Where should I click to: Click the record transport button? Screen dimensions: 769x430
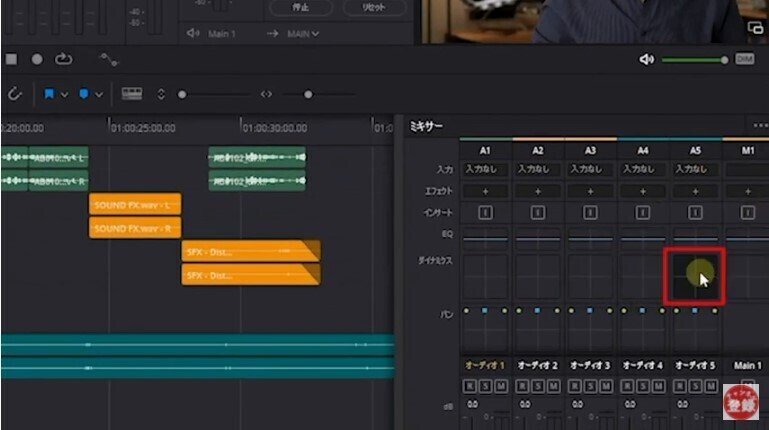(37, 59)
